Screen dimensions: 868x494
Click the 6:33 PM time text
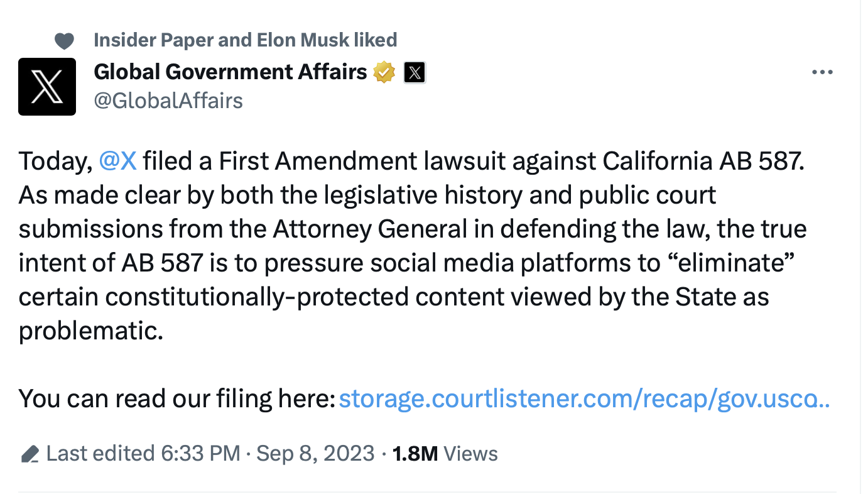pos(200,453)
